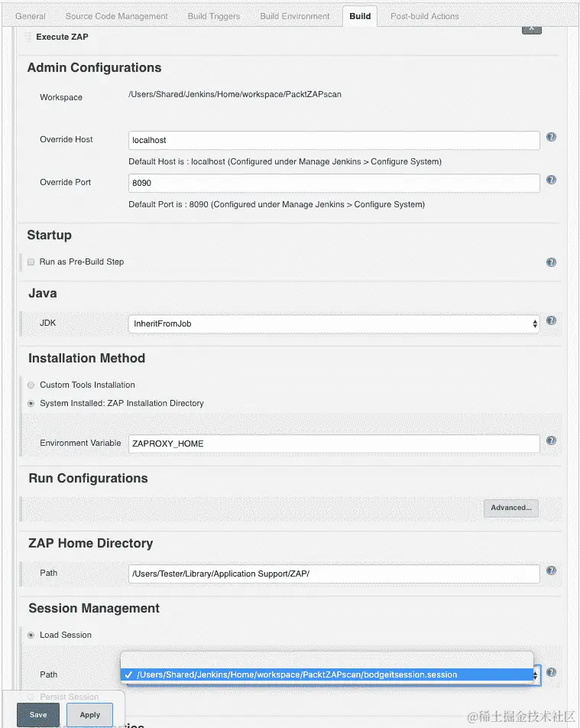580x728 pixels.
Task: Edit the ZAP Home Directory path field
Action: [x=334, y=574]
